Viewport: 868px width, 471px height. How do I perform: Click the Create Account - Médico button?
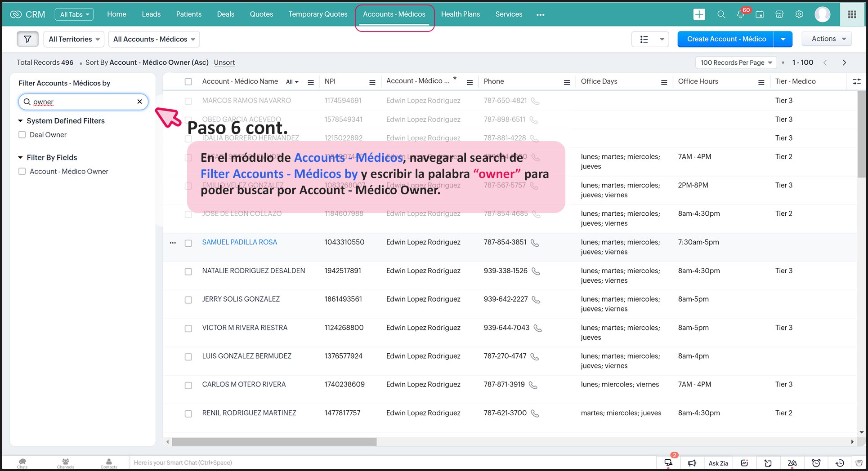(x=726, y=39)
